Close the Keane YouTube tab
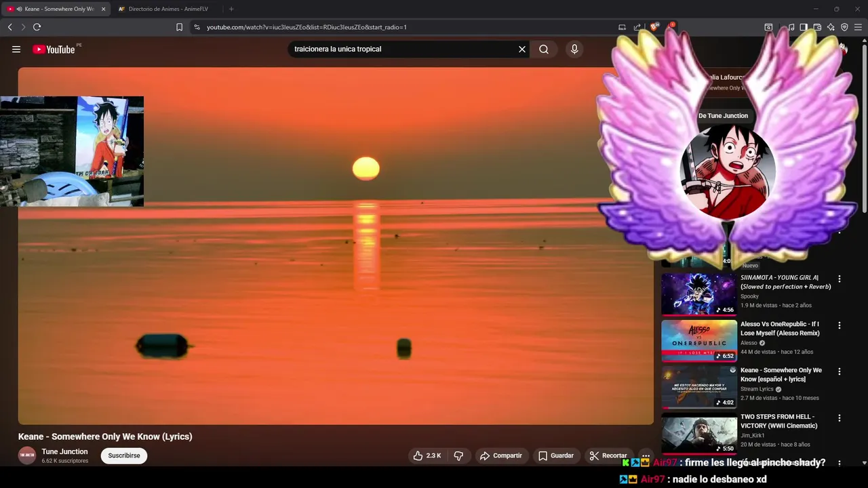The image size is (868, 488). tap(103, 9)
